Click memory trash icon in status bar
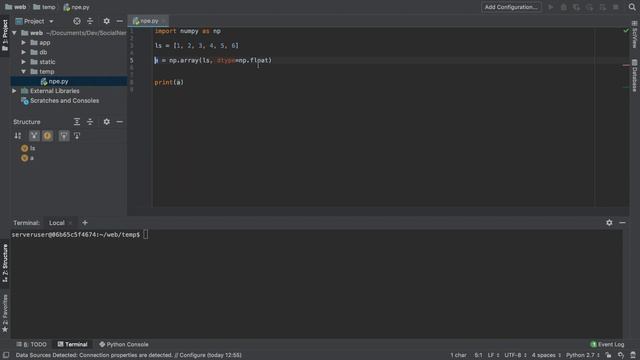 pos(633,355)
